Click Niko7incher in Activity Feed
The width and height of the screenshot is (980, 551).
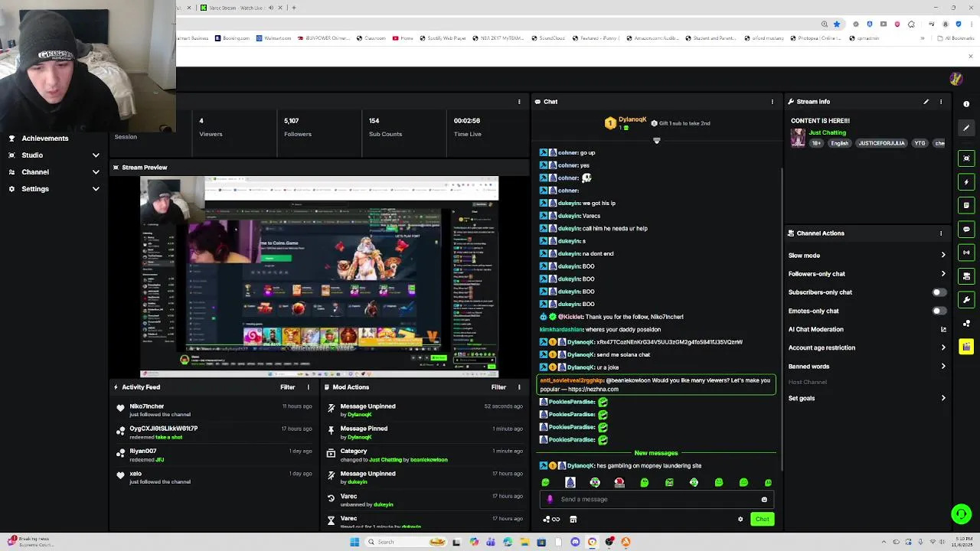(x=147, y=406)
